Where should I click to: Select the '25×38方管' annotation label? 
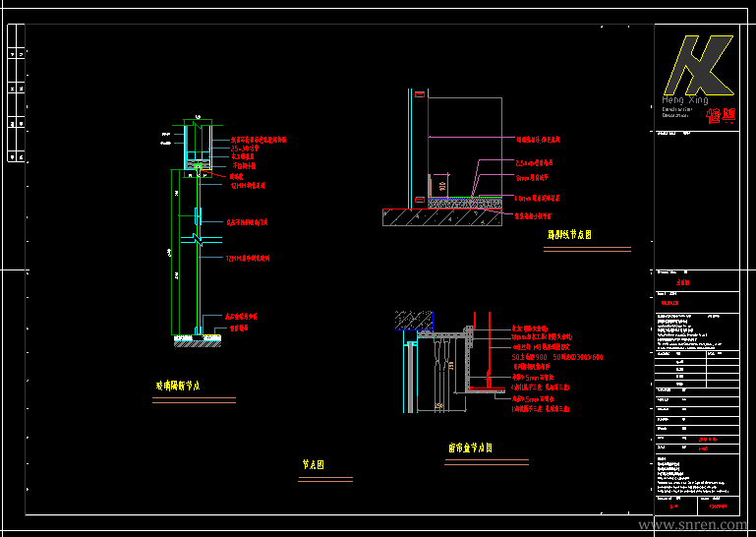click(x=245, y=149)
